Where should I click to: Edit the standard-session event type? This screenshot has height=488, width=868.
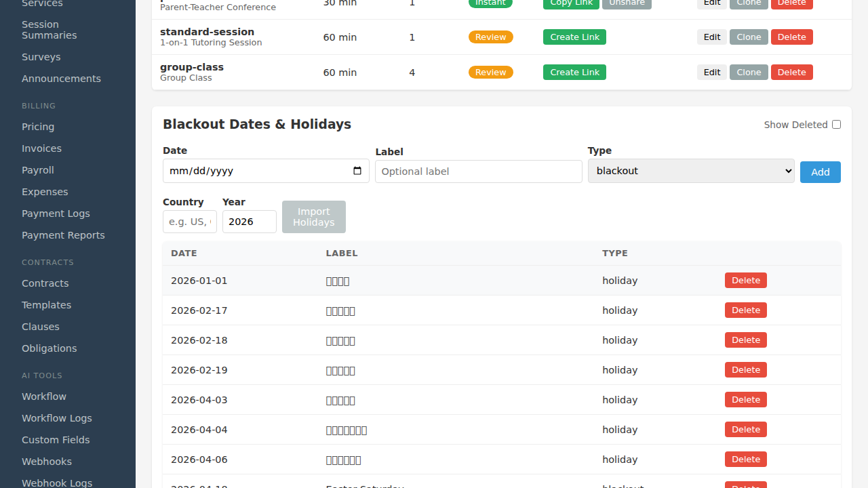(712, 37)
